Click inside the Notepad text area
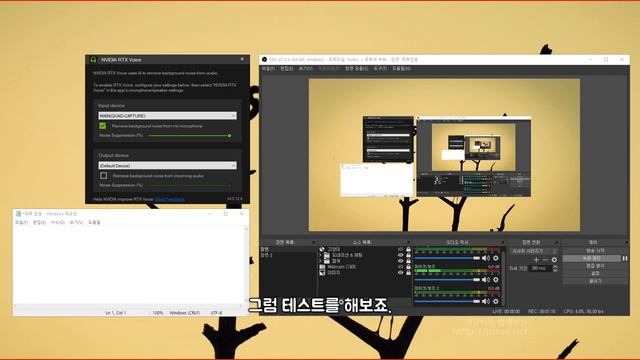The height and width of the screenshot is (360, 640). pyautogui.click(x=129, y=265)
